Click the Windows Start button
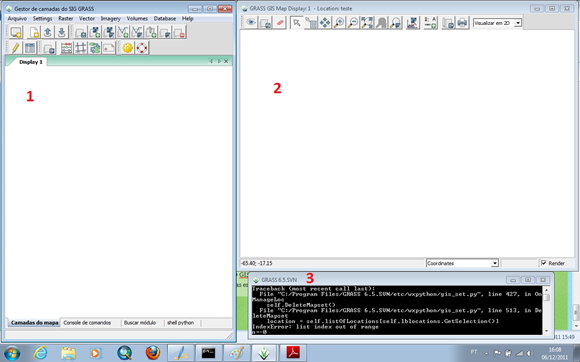The height and width of the screenshot is (362, 580). click(11, 353)
